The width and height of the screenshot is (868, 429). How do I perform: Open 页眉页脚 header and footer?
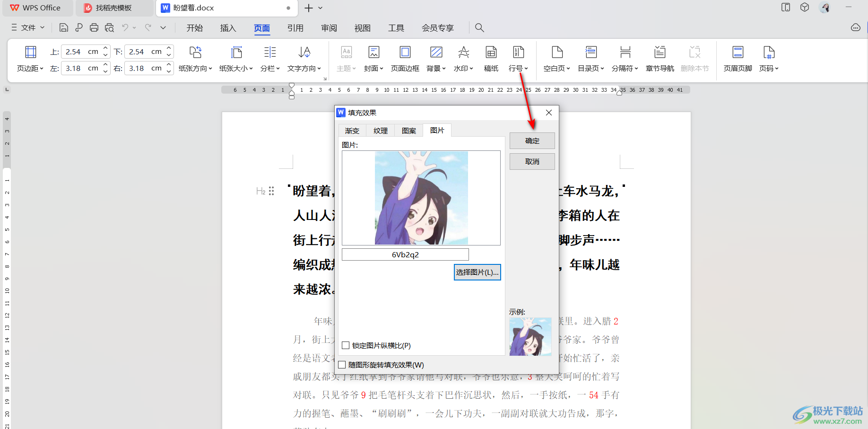click(x=738, y=59)
